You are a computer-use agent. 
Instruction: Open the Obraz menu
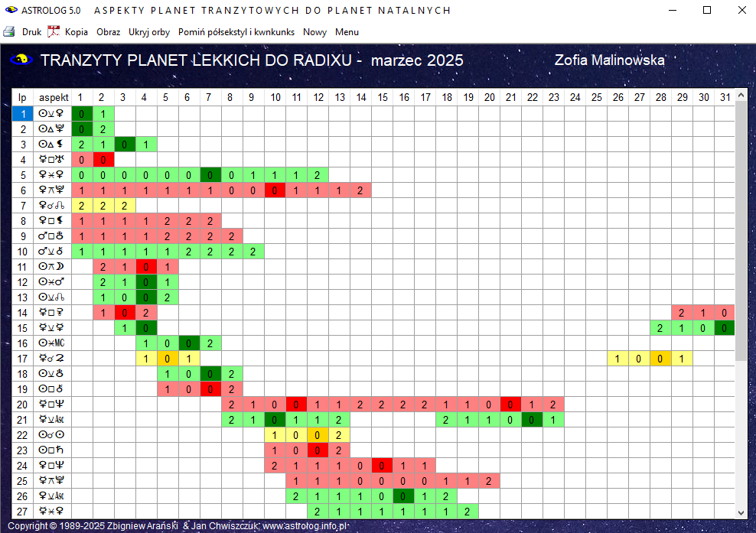(108, 32)
